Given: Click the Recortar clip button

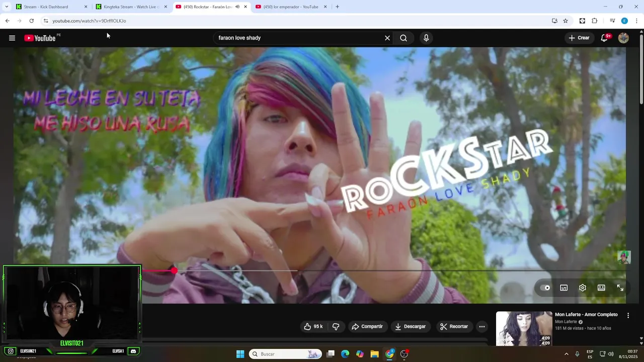Looking at the screenshot, I should (x=454, y=326).
